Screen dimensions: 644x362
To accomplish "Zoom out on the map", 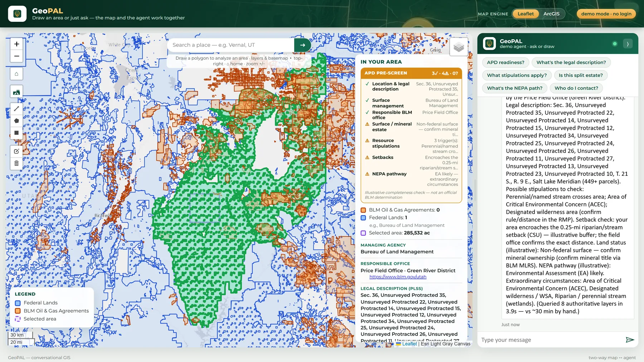I will 16,56.
